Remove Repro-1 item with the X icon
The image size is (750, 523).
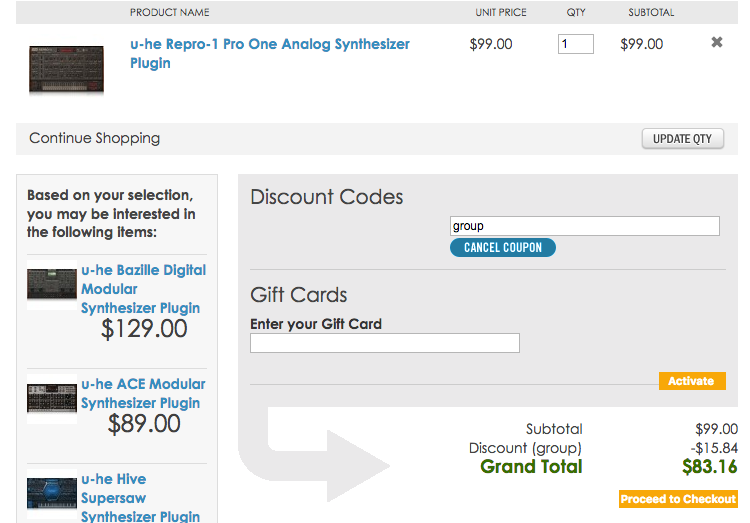(x=716, y=43)
